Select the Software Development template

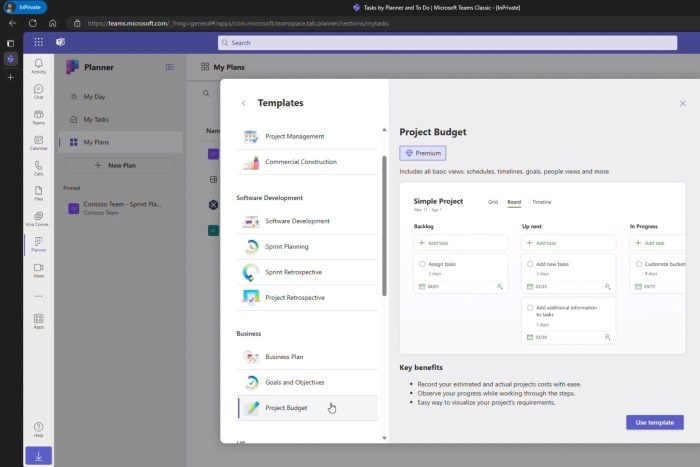307,221
